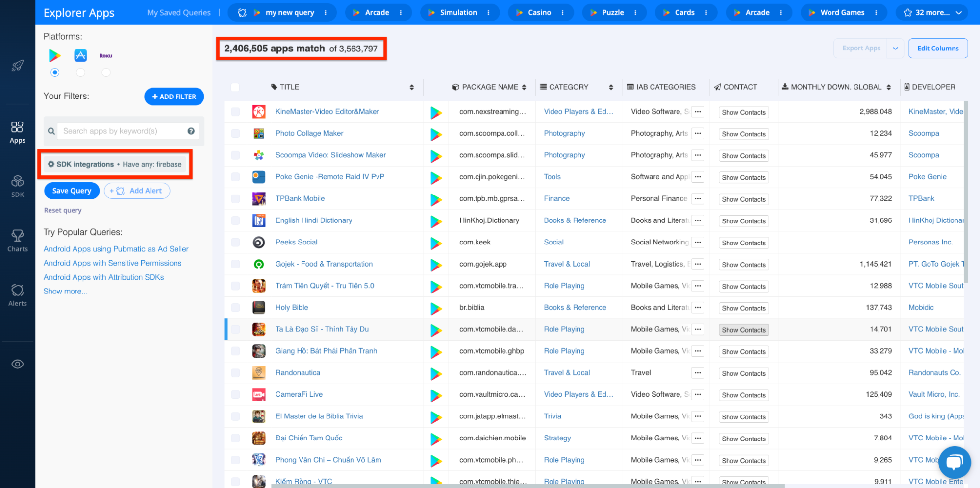Viewport: 980px width, 488px height.
Task: Click the Save Query button
Action: pyautogui.click(x=72, y=191)
